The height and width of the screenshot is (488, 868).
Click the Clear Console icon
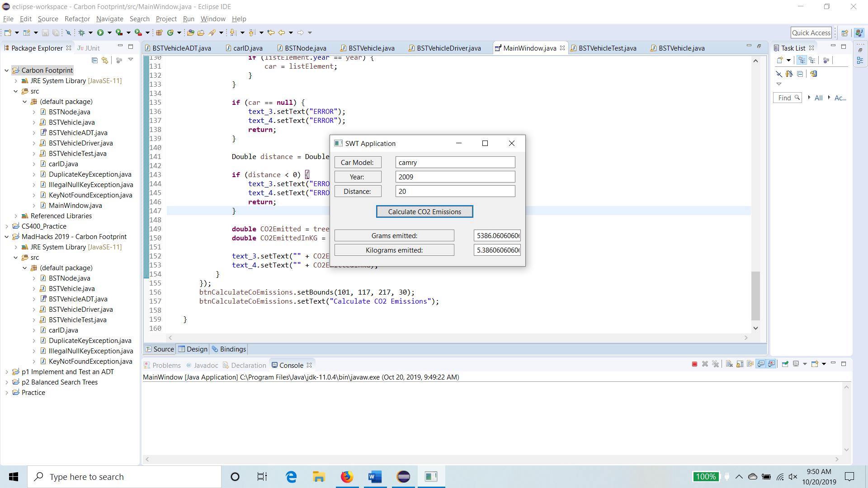(x=729, y=364)
